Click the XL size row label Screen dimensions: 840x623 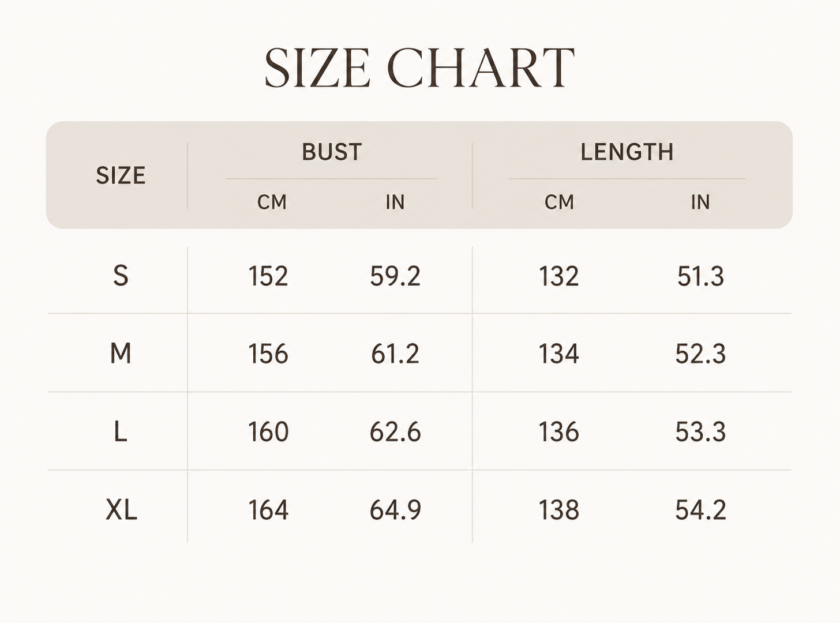tap(122, 510)
